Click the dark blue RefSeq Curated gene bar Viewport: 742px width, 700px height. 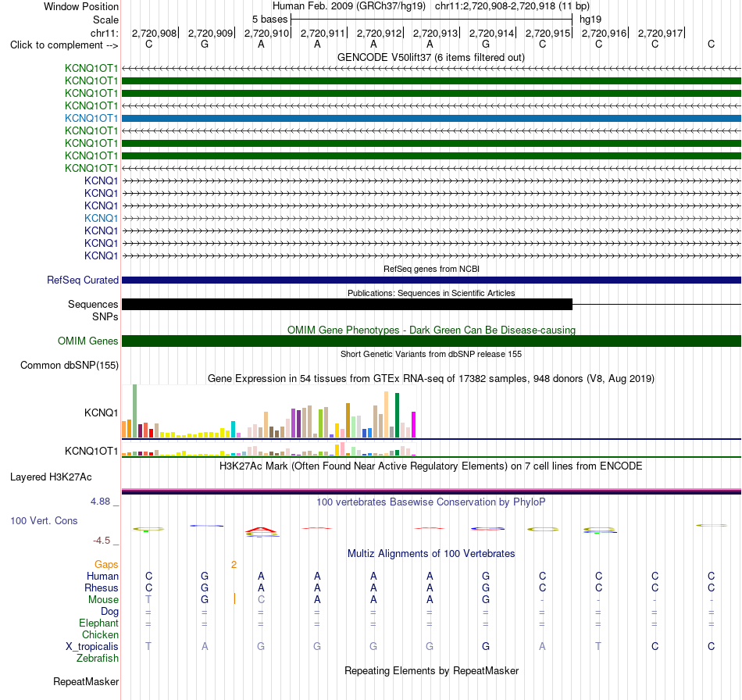point(431,280)
